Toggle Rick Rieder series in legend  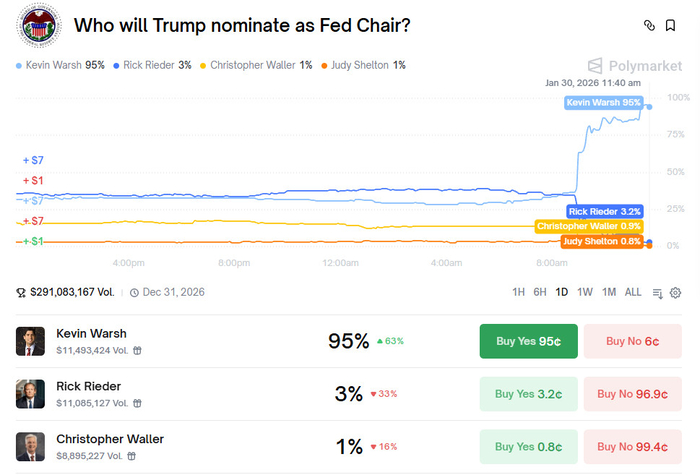(x=153, y=65)
